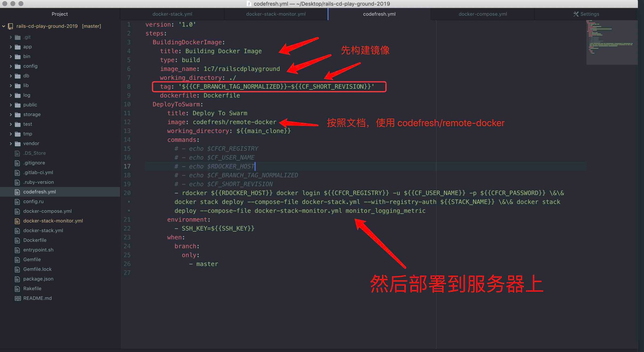Open the Settings tab with the wrench icon
Viewport: 644px width, 352px height.
586,14
